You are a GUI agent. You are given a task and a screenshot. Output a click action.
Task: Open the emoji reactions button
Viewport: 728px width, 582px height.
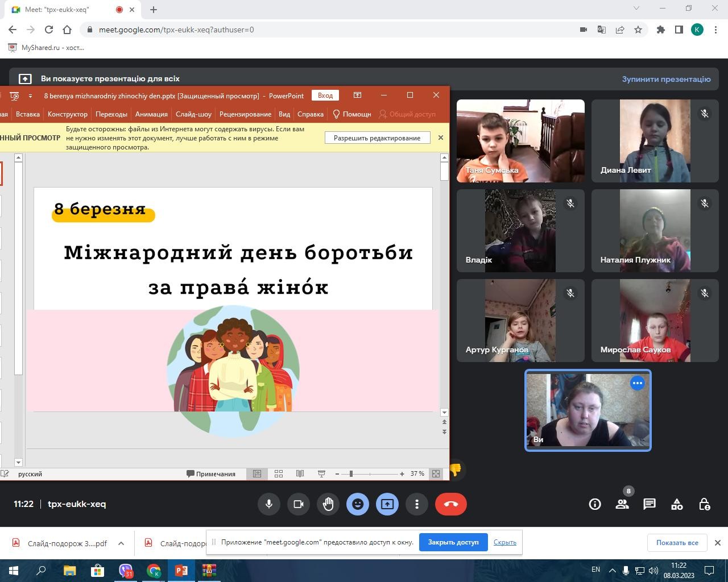[x=358, y=504]
